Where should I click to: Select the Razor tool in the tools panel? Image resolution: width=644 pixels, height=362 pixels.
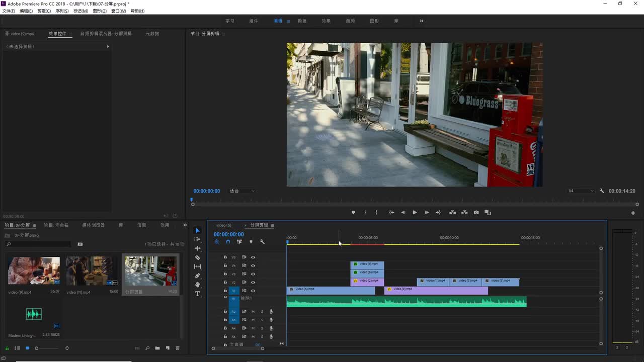pos(197,257)
